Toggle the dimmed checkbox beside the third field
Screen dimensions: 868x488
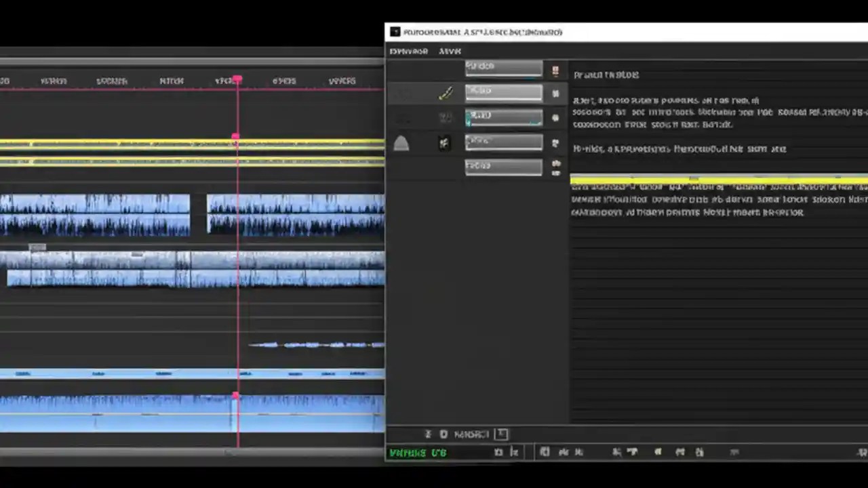tap(446, 117)
